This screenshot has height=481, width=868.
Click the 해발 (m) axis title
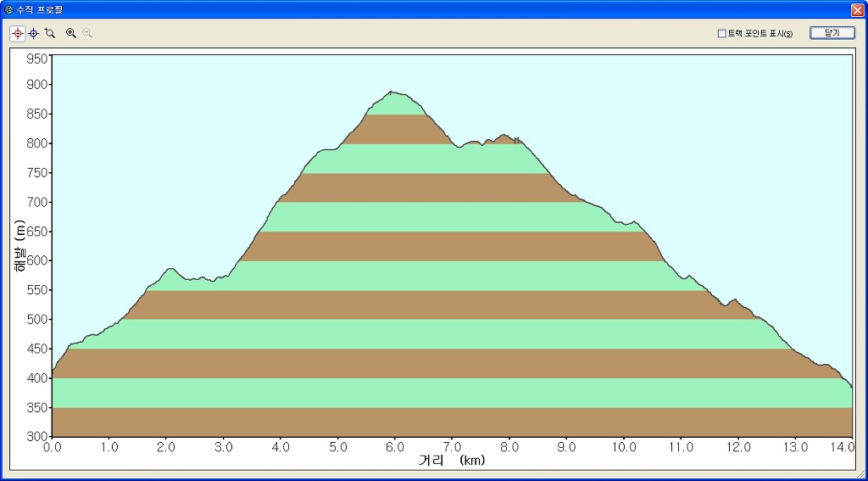(x=20, y=245)
